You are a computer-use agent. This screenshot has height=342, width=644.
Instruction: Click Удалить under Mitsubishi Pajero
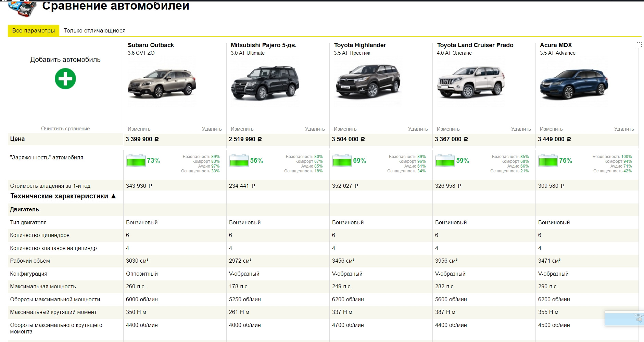[315, 129]
